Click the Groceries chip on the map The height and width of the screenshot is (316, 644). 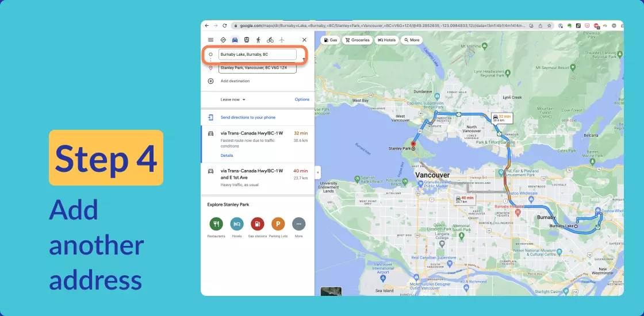tap(357, 40)
